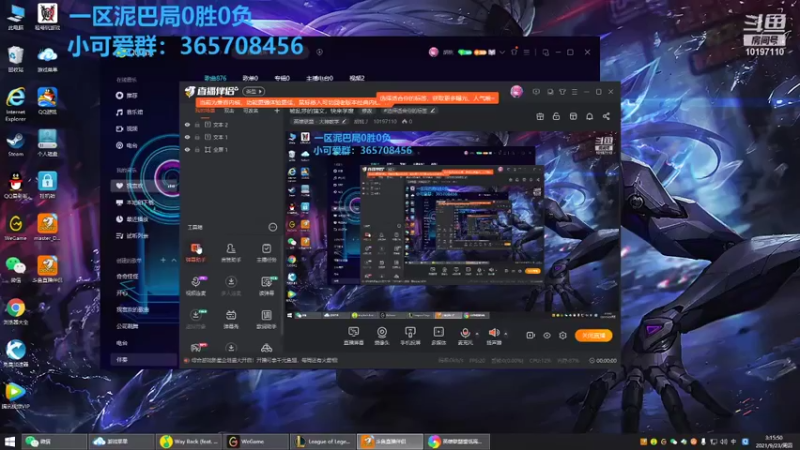800x450 pixels.
Task: Open the car-shaped tool in toolbox bottom row
Action: click(x=266, y=348)
